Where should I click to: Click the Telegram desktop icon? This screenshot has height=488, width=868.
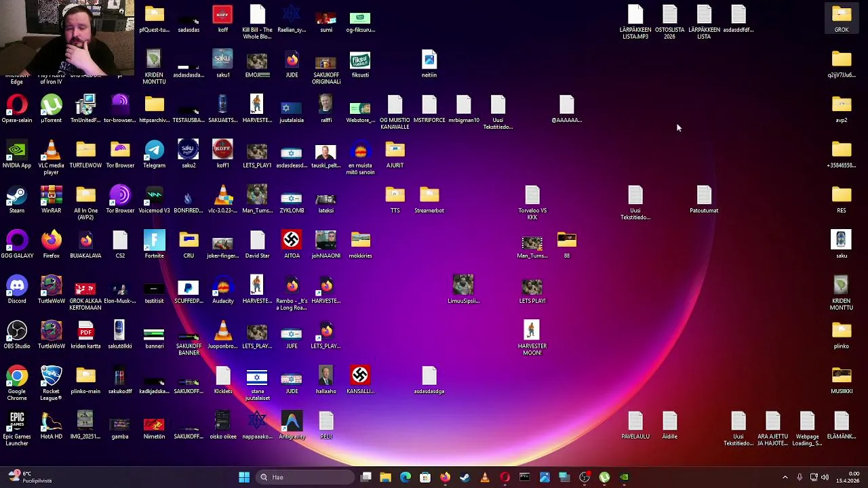pos(154,154)
